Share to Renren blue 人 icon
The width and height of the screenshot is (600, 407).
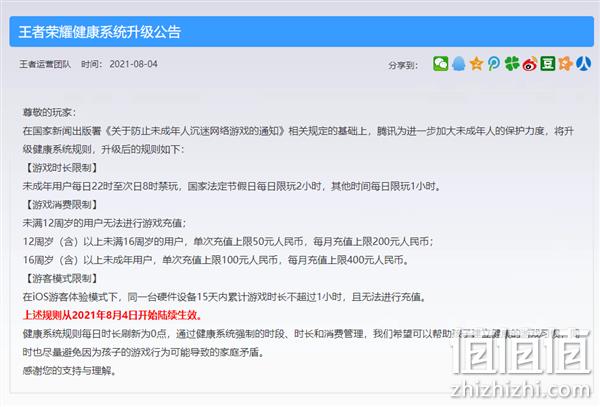click(x=584, y=63)
